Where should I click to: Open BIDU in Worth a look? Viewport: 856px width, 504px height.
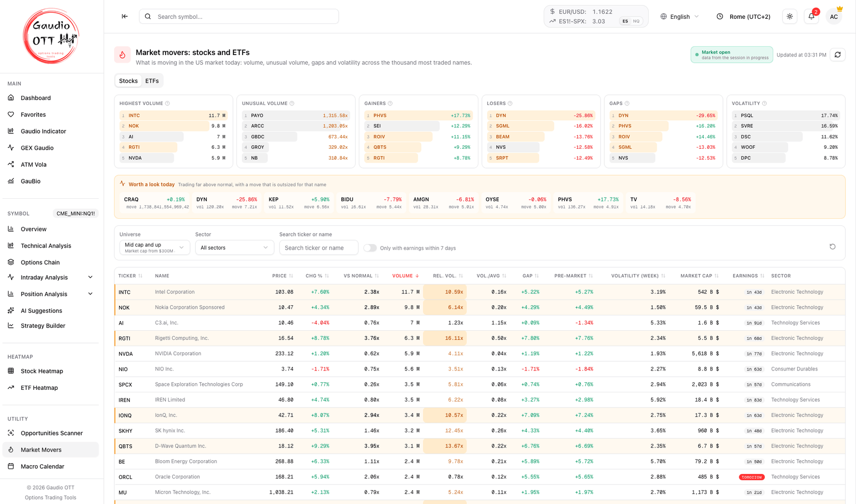[x=371, y=203]
